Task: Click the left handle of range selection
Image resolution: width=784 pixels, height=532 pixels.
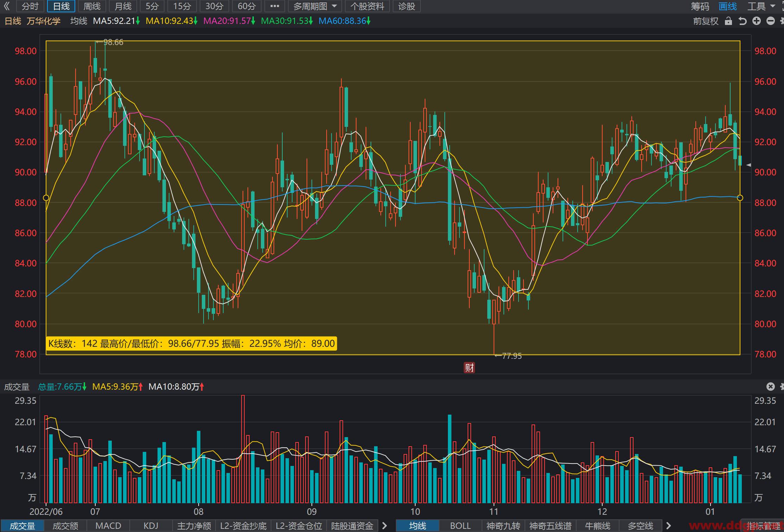Action: click(46, 198)
